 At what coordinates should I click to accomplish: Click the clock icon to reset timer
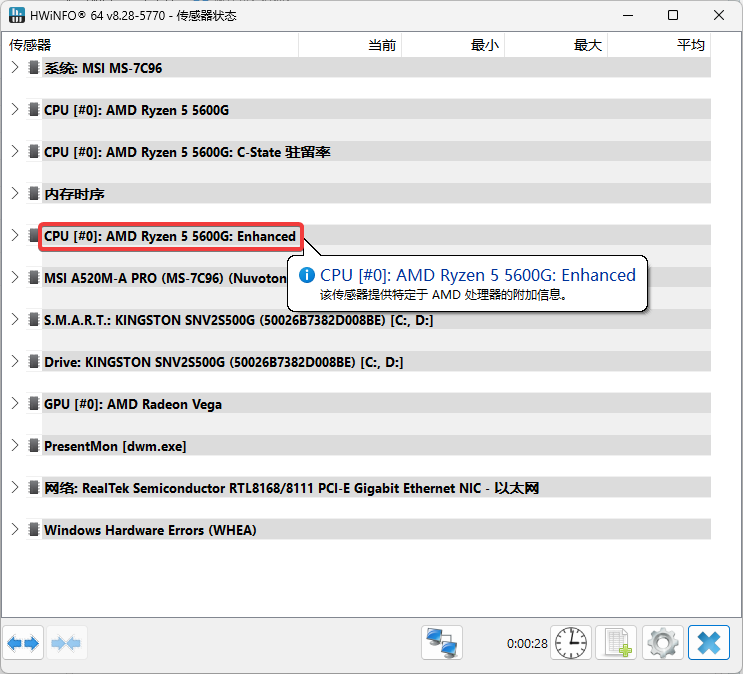click(x=571, y=643)
